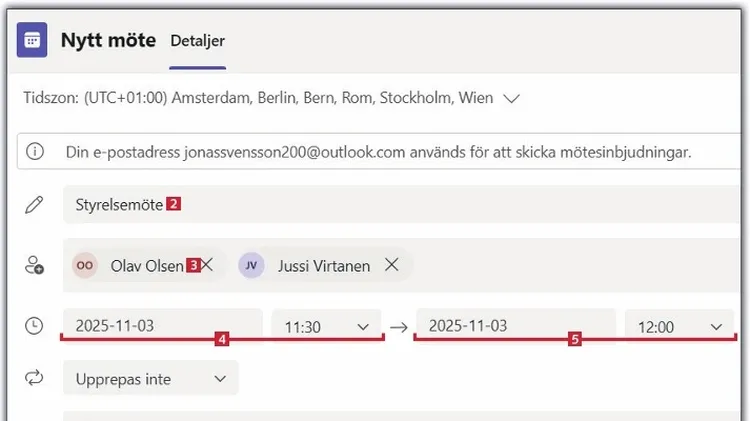The width and height of the screenshot is (750, 421).
Task: Click the Styrelsemöte title field
Action: [400, 205]
